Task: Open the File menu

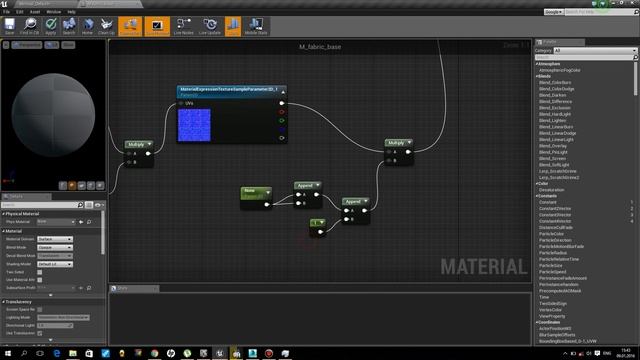Action: click(7, 12)
